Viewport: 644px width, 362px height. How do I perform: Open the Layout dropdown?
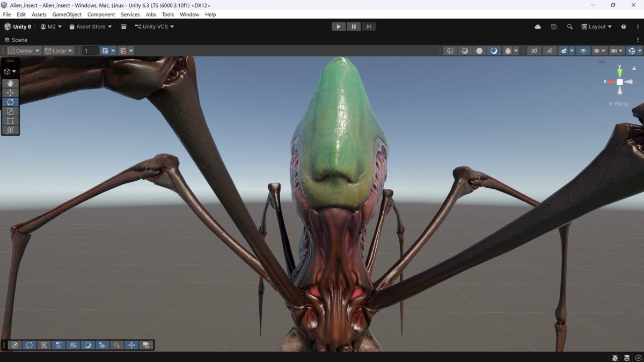click(x=596, y=26)
